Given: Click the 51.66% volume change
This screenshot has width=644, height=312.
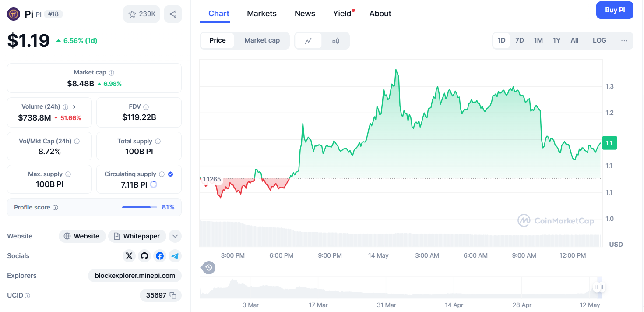Looking at the screenshot, I should point(67,118).
